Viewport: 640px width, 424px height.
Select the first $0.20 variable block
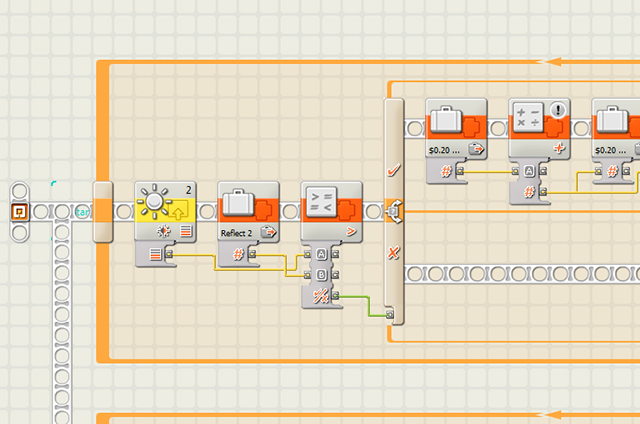[x=456, y=129]
